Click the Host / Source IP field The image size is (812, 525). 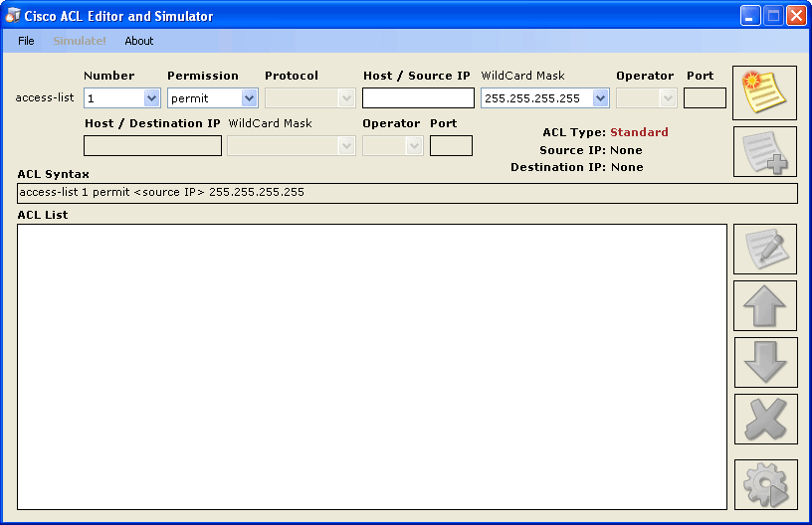[x=418, y=98]
